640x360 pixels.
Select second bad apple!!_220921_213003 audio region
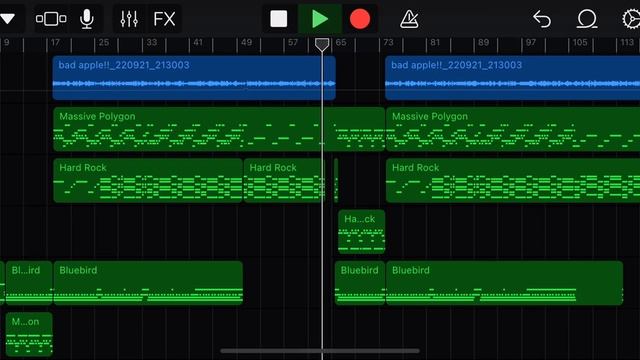pyautogui.click(x=513, y=78)
